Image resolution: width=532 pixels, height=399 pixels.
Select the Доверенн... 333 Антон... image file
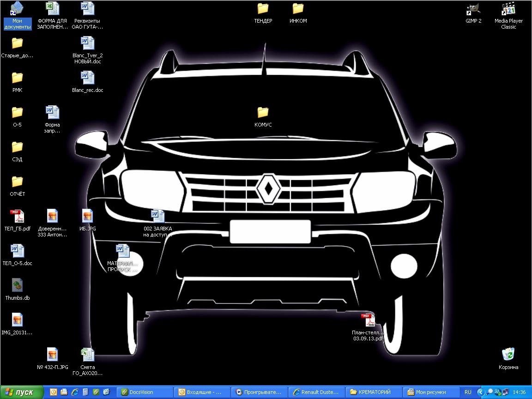(52, 223)
